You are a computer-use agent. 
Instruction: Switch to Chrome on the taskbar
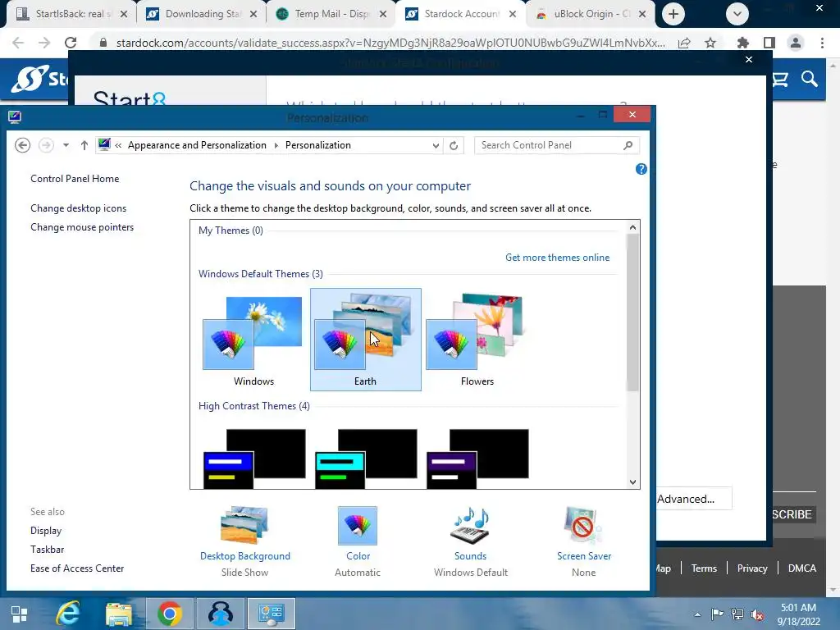tap(169, 614)
